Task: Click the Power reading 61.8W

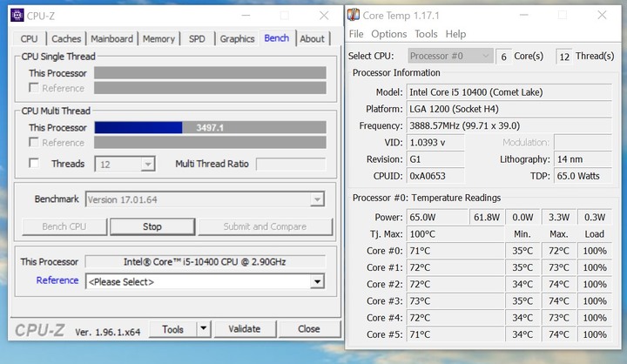Action: coord(487,217)
